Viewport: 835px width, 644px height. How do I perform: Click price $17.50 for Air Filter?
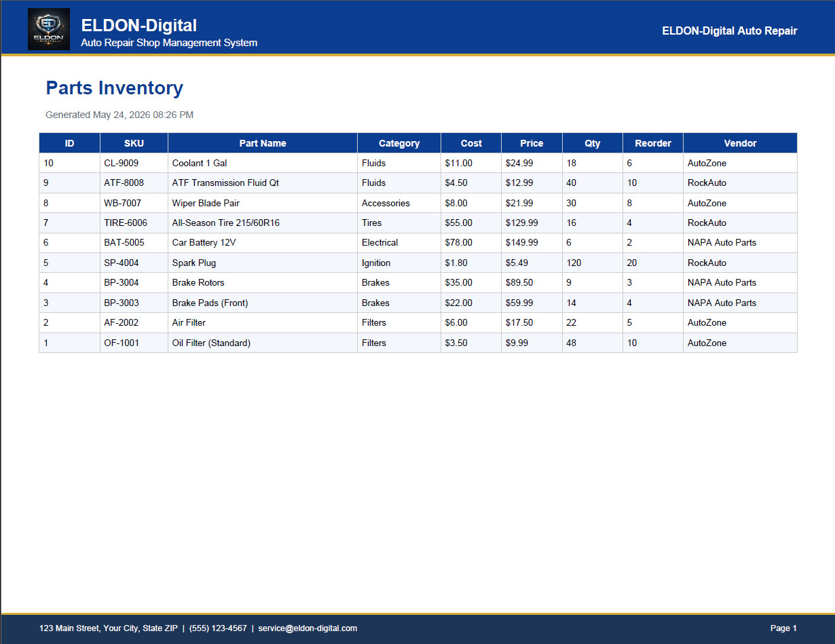tap(519, 322)
